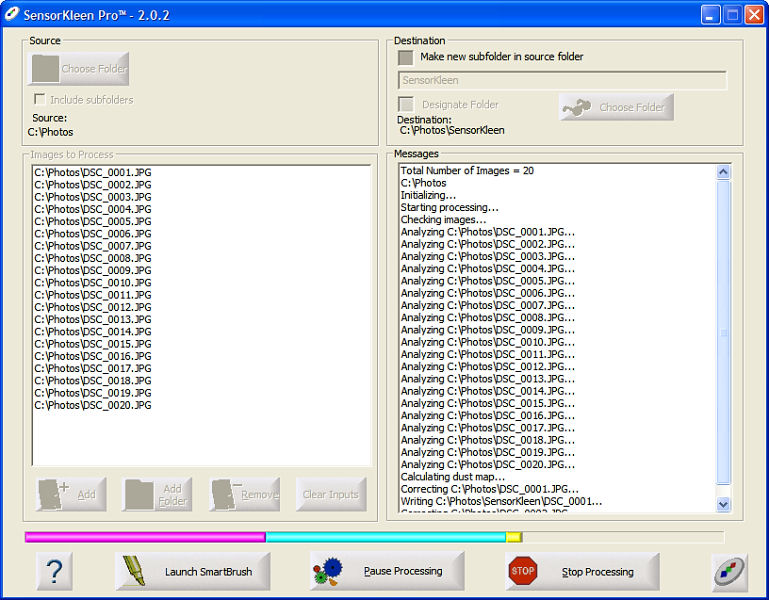Click the Clear Inputs button
This screenshot has height=600, width=769.
pos(331,494)
